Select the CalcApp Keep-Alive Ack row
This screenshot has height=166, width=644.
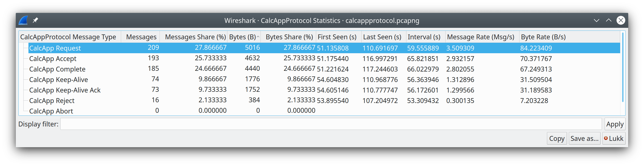pyautogui.click(x=65, y=90)
